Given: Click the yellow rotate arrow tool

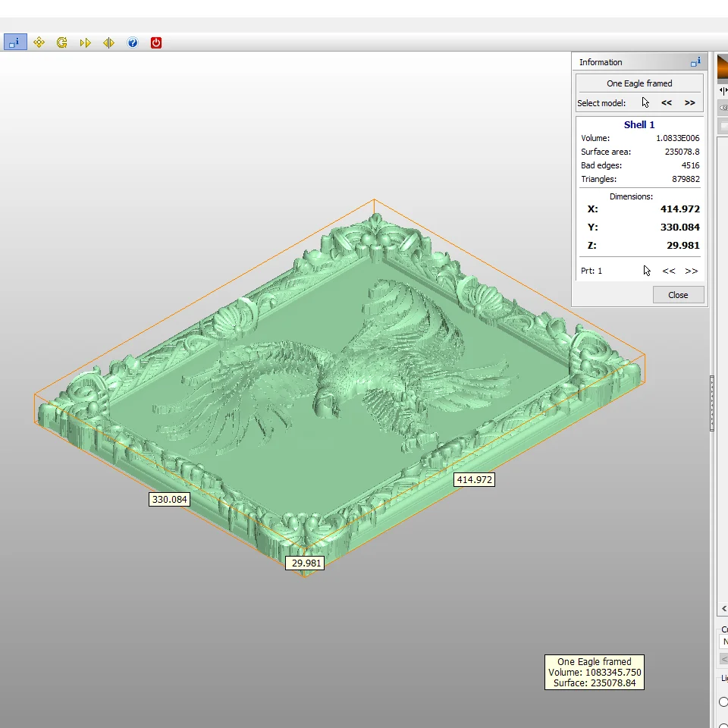Looking at the screenshot, I should click(x=62, y=42).
